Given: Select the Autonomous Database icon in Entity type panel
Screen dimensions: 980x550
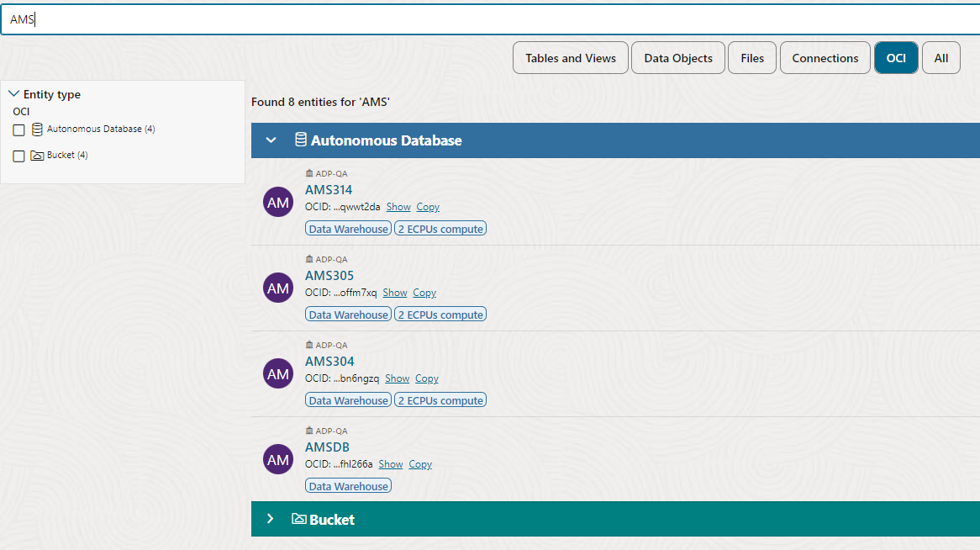Looking at the screenshot, I should click(35, 129).
